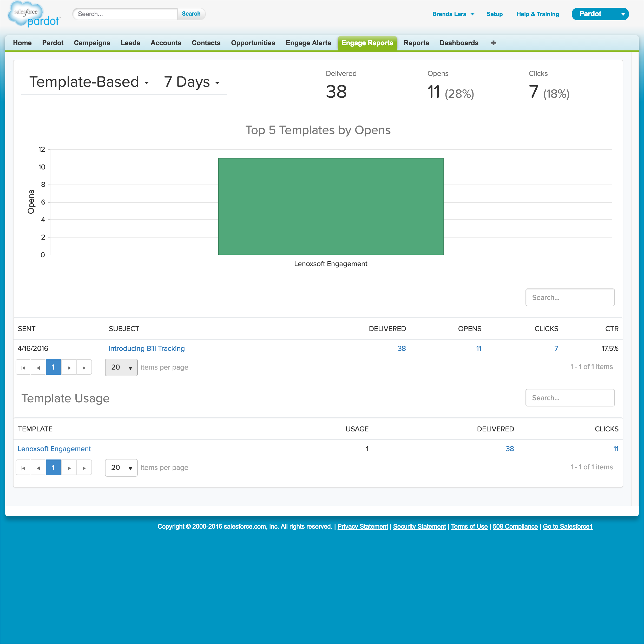The width and height of the screenshot is (644, 644).
Task: Change items per page for sent emails
Action: [121, 367]
